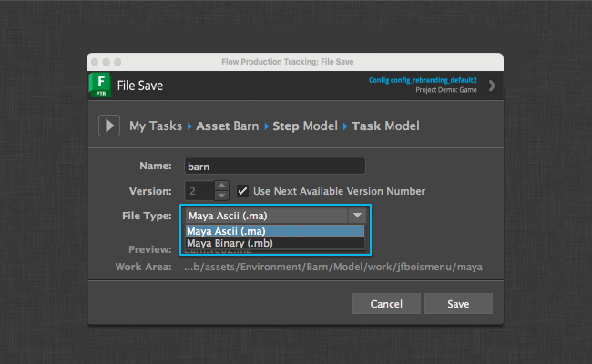
Task: Click the arrow icon beside the project name
Action: 492,86
